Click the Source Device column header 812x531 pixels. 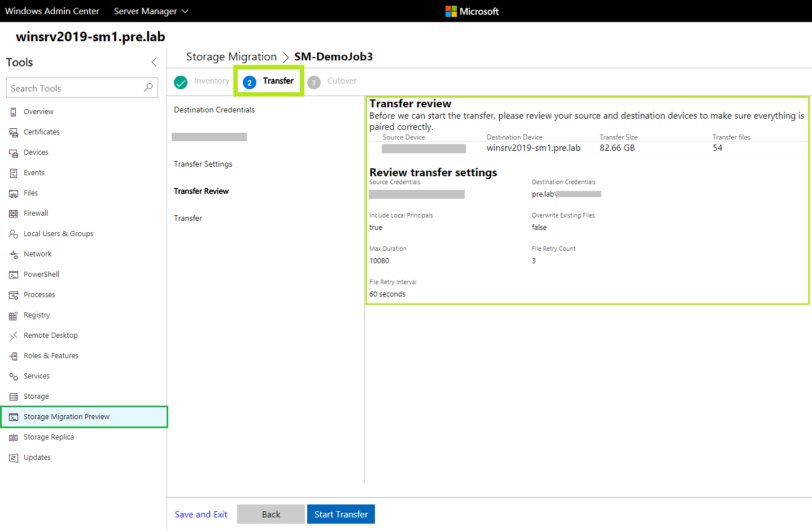pos(404,137)
